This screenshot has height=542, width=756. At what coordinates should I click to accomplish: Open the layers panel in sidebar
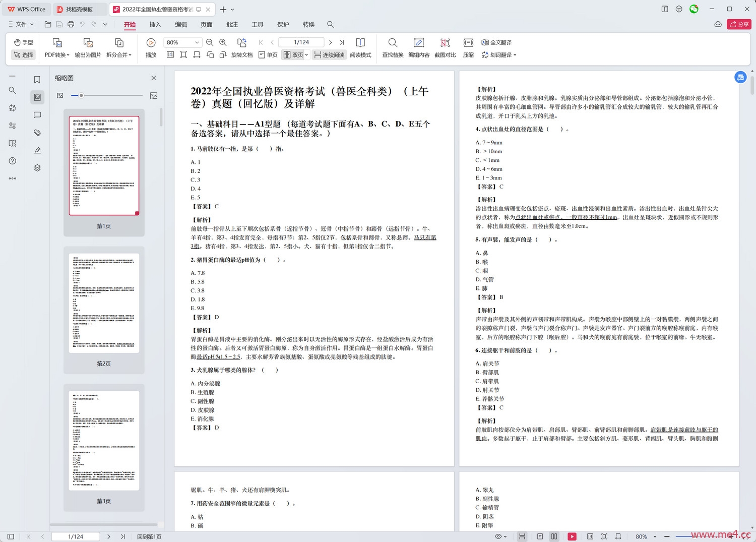coord(37,168)
